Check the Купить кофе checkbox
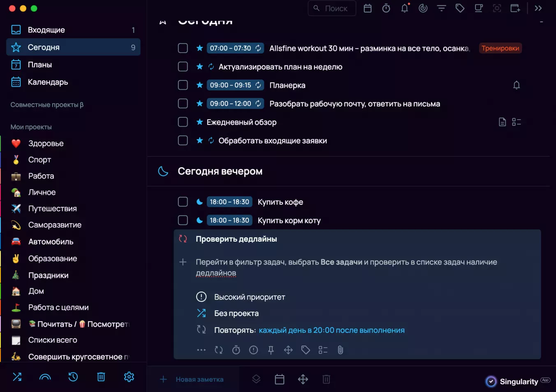The image size is (556, 392). [183, 202]
